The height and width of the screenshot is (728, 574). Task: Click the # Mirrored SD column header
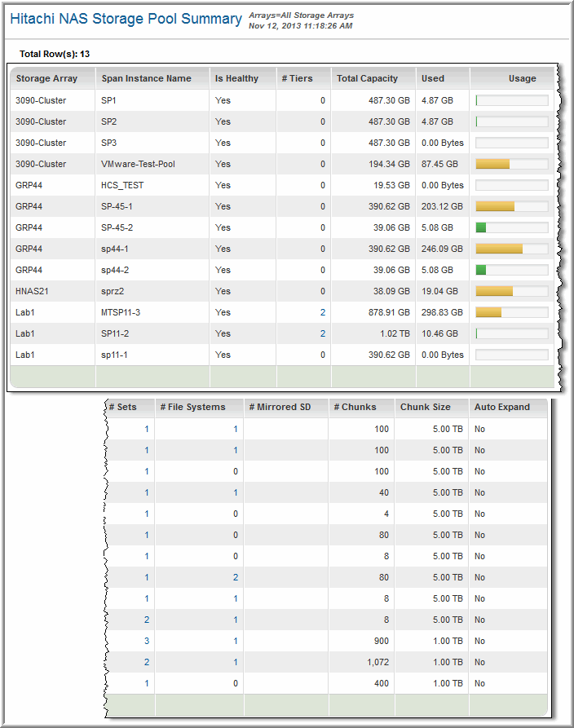tap(280, 407)
